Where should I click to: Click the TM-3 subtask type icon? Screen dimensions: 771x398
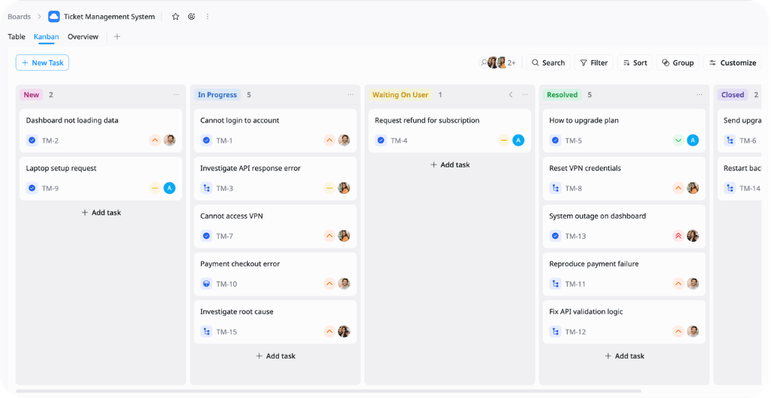click(x=207, y=188)
